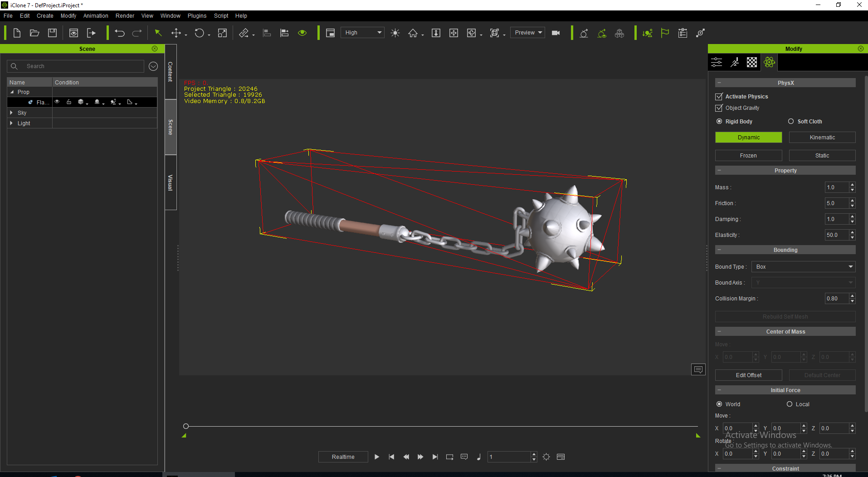Click the Export icon in toolbar
The image size is (868, 477).
[91, 33]
